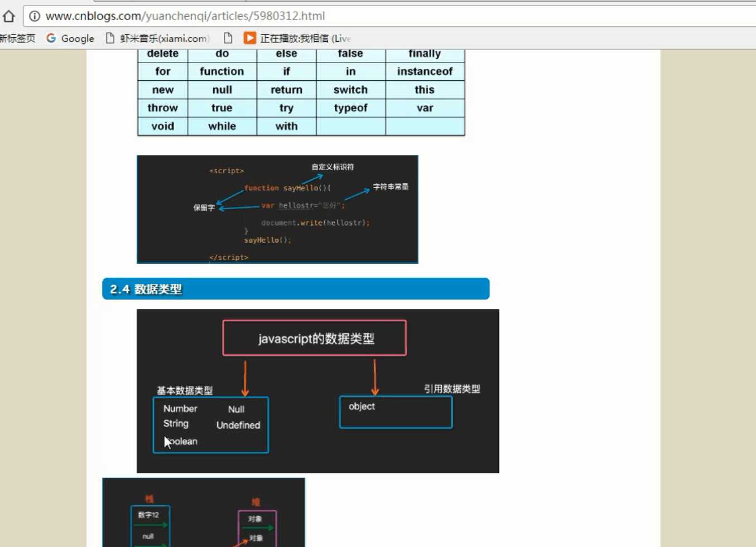Click the 'null' table cell

tap(222, 90)
